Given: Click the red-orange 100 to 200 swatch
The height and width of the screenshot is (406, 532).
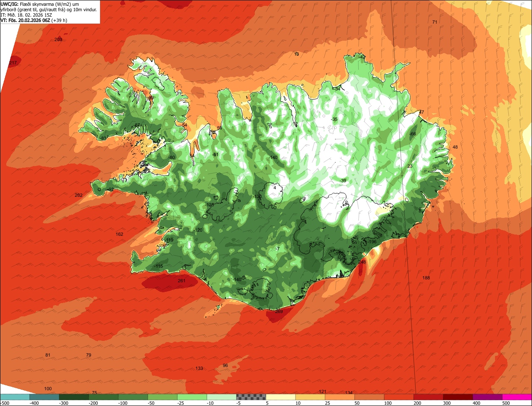Looking at the screenshot, I should click(399, 397).
